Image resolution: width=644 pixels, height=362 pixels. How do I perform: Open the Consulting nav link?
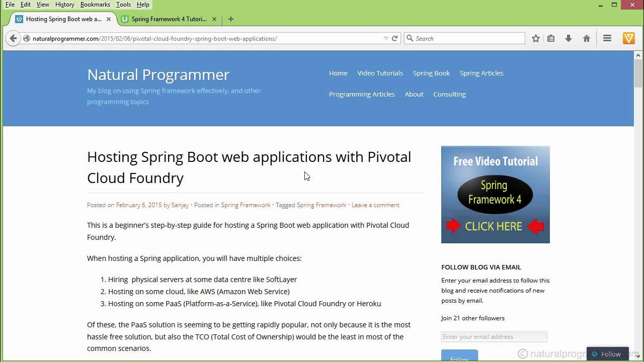(449, 94)
